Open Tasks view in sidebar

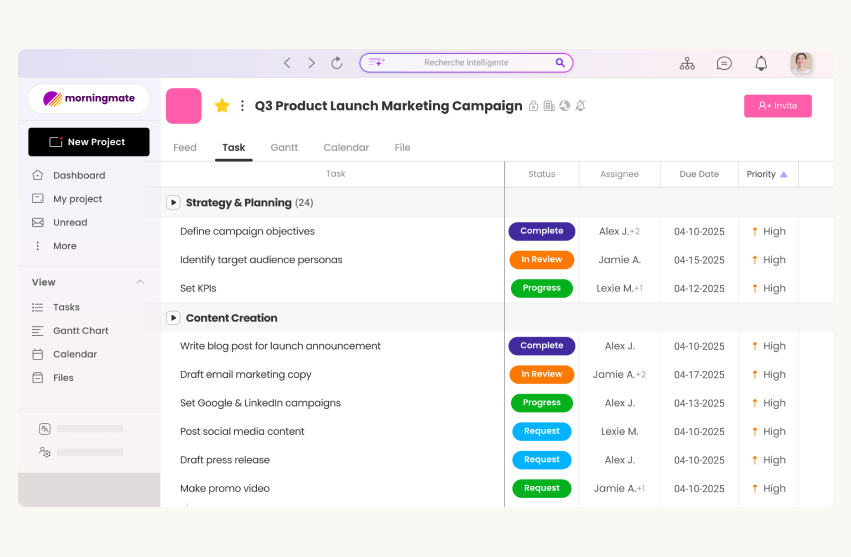click(x=66, y=307)
